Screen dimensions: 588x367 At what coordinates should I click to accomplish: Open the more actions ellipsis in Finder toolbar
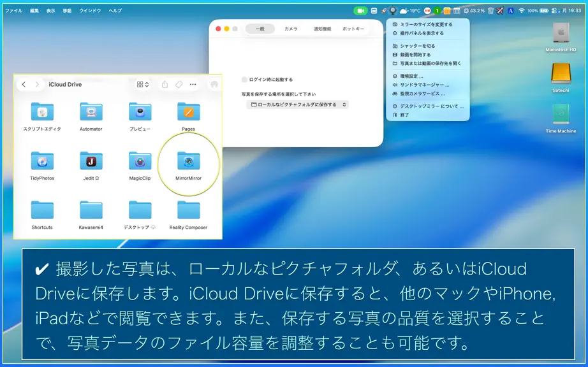pyautogui.click(x=193, y=85)
